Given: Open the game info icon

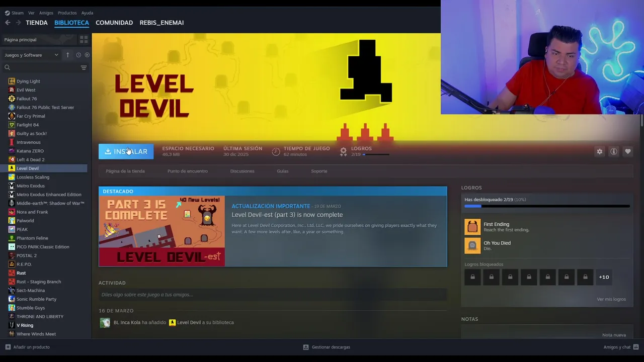Looking at the screenshot, I should (613, 151).
